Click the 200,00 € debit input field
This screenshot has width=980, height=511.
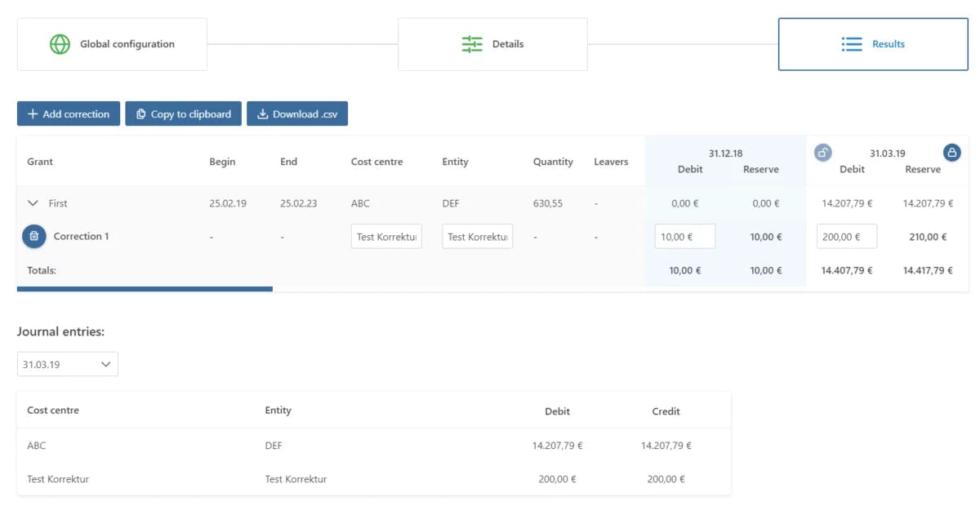pos(847,236)
